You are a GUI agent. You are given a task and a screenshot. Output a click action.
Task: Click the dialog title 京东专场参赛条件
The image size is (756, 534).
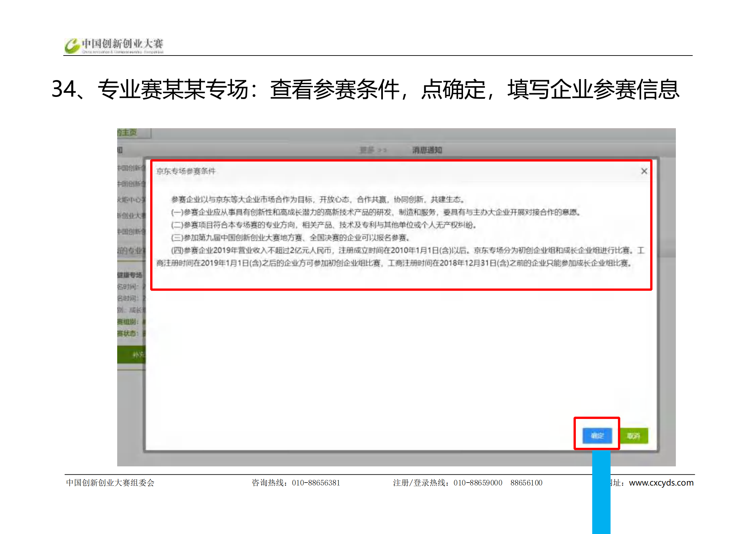tap(186, 171)
